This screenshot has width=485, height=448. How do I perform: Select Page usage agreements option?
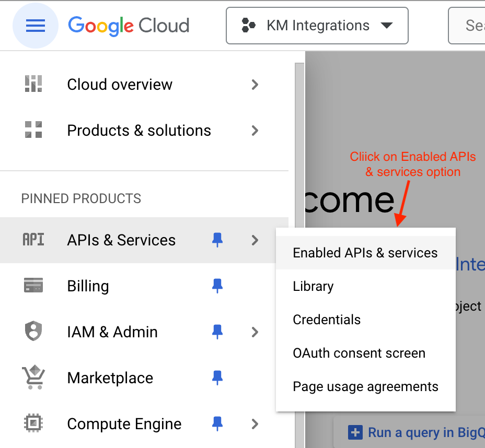tap(366, 386)
